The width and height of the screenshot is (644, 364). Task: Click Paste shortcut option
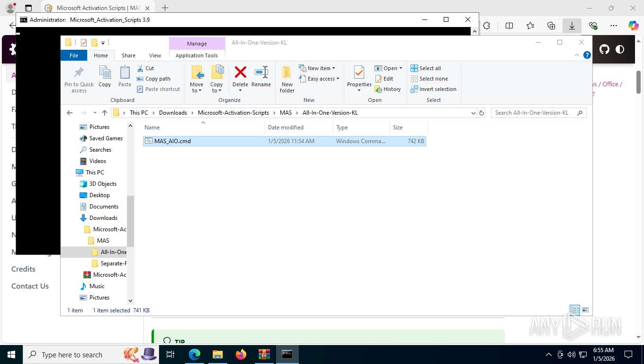159,89
